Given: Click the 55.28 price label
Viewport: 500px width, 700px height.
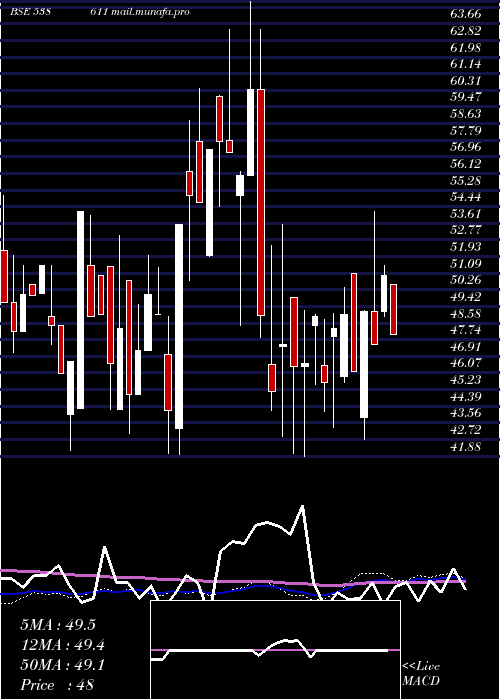Looking at the screenshot, I should coord(466,180).
